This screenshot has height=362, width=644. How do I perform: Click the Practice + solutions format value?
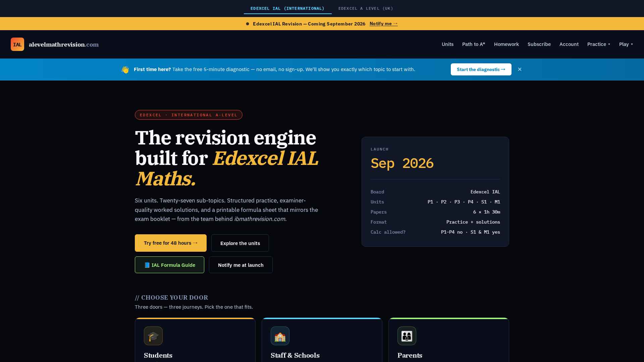coord(473,222)
